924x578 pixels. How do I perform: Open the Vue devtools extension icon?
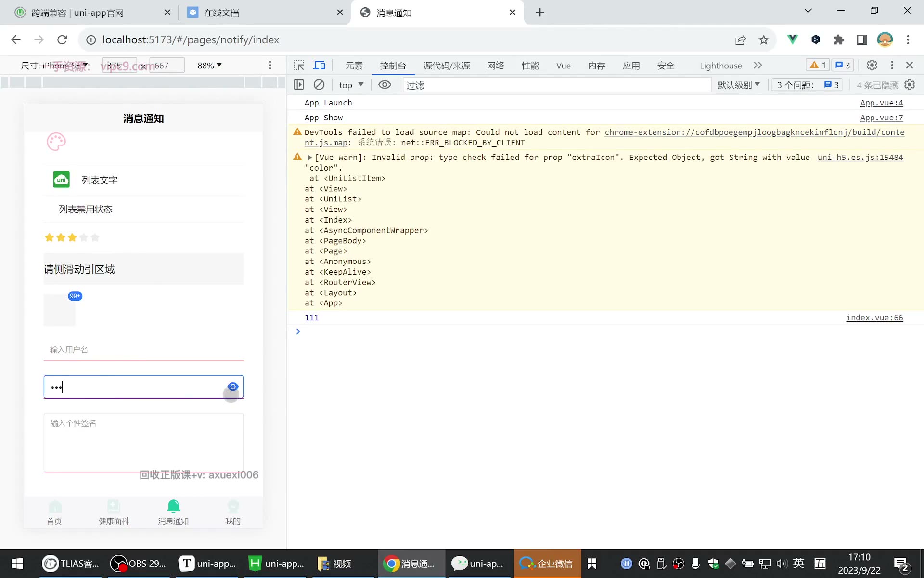(792, 39)
